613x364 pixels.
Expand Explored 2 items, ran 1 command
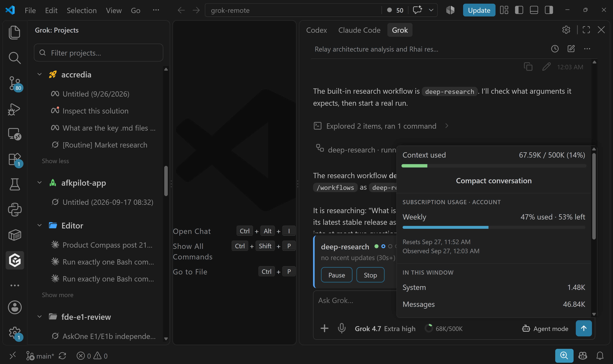pyautogui.click(x=381, y=126)
